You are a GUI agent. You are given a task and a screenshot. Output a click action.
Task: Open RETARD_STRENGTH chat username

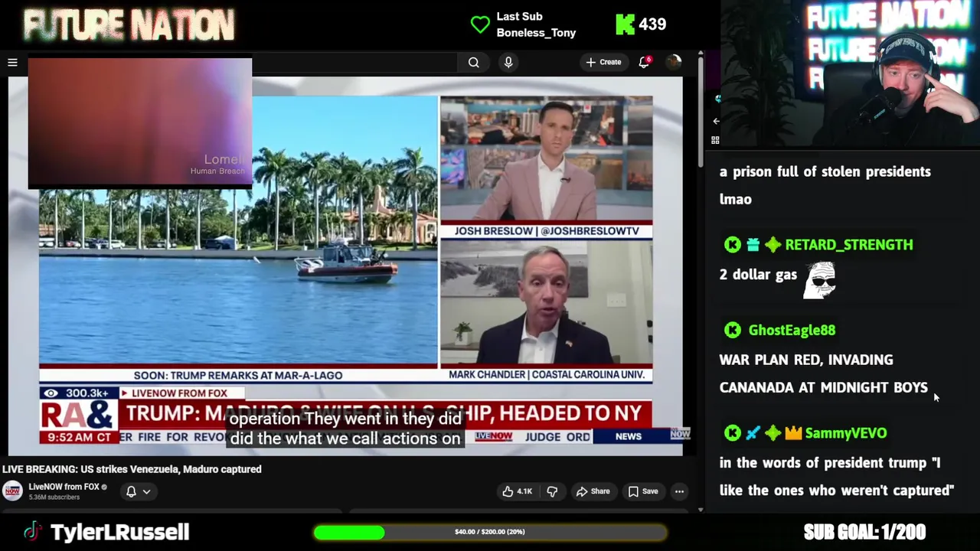click(848, 245)
